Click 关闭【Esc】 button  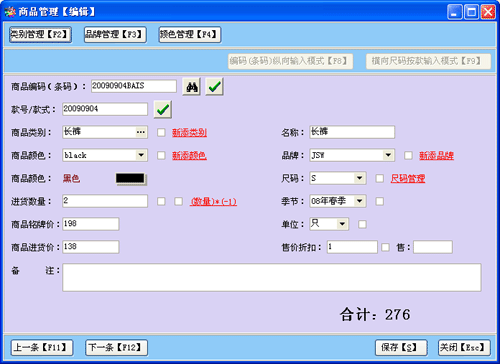tap(464, 348)
